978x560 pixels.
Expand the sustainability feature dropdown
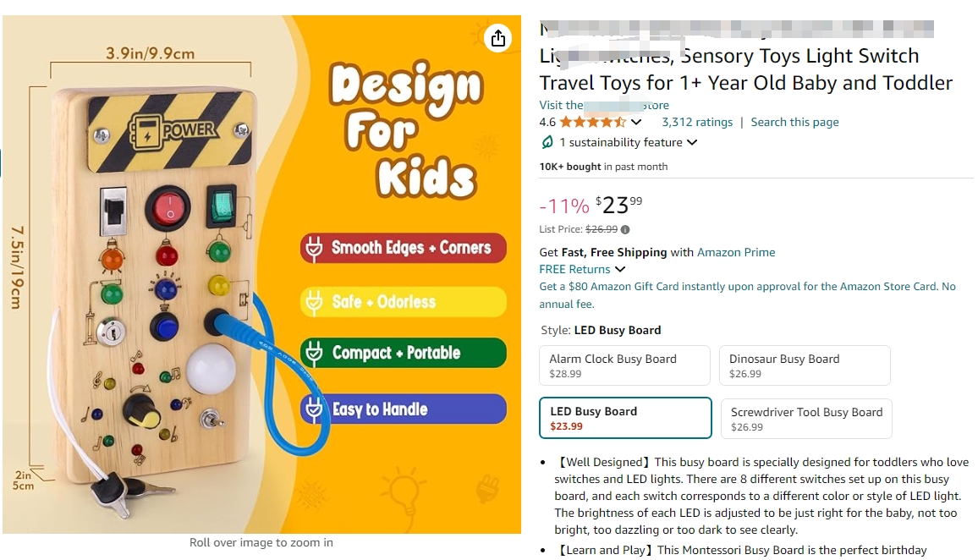tap(692, 143)
